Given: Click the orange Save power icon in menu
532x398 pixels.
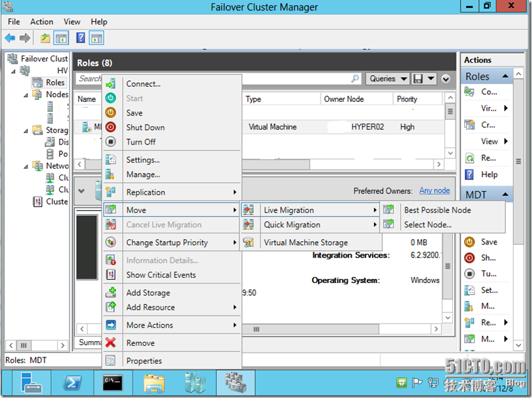Looking at the screenshot, I should point(110,113).
